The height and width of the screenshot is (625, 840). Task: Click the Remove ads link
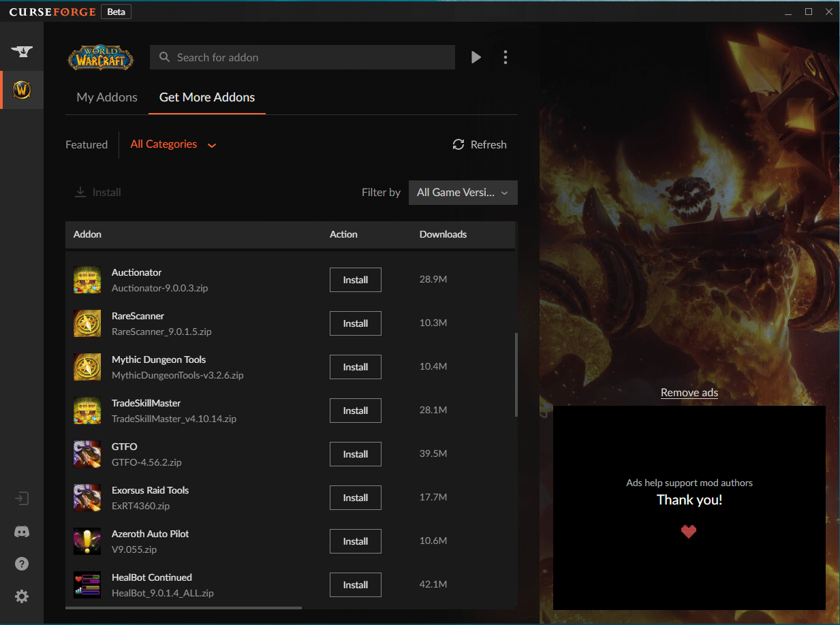point(689,392)
